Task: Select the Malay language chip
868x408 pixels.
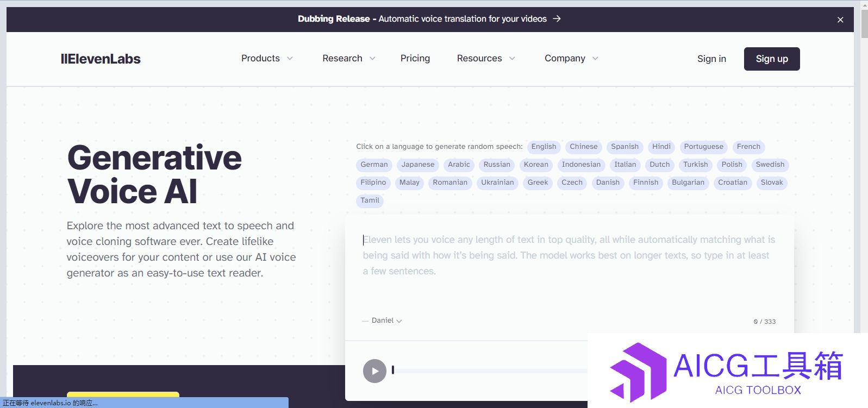Action: tap(409, 183)
